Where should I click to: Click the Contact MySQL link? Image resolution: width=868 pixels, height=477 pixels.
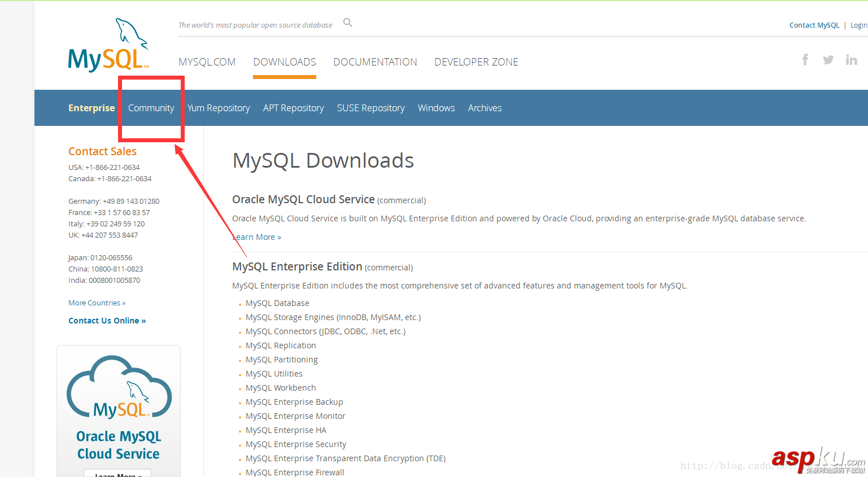(814, 25)
